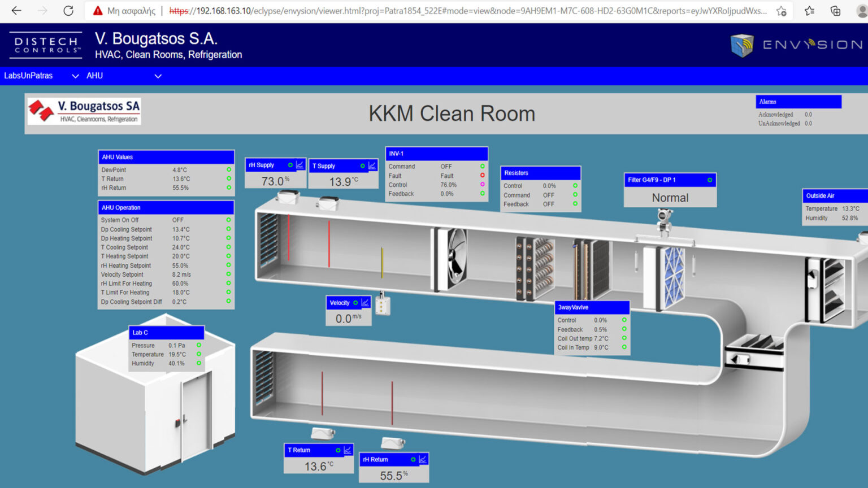
Task: Click rH Return status indicator
Action: pyautogui.click(x=413, y=459)
